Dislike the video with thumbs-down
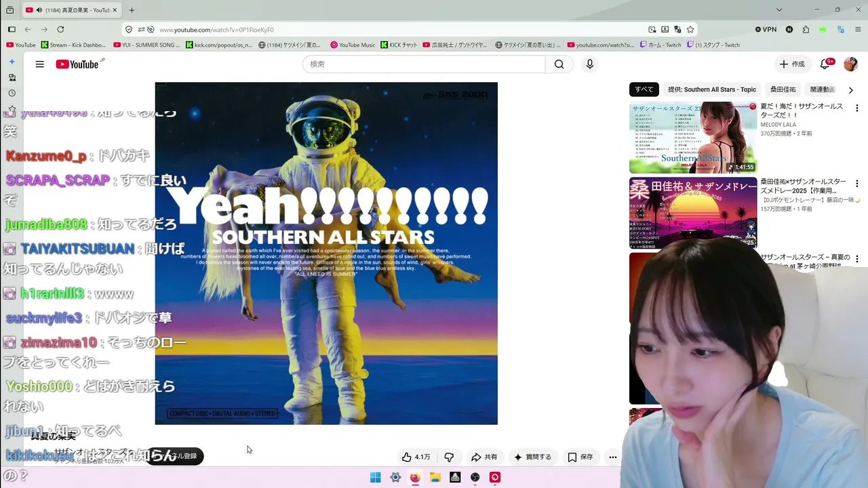The height and width of the screenshot is (488, 868). tap(449, 457)
